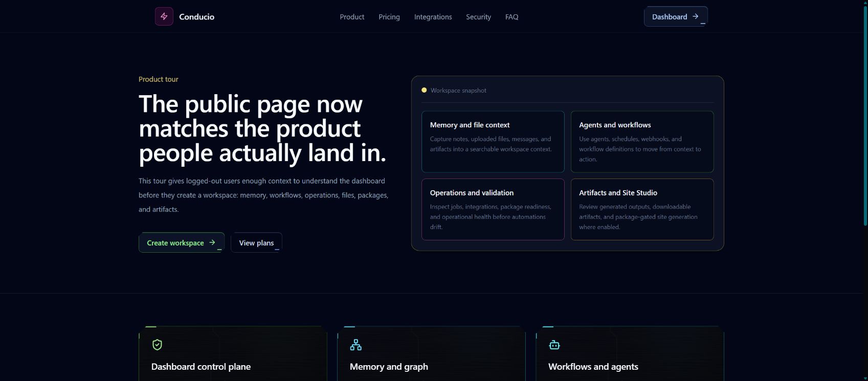868x381 pixels.
Task: Click the Dashboard control plane card title
Action: pyautogui.click(x=201, y=367)
